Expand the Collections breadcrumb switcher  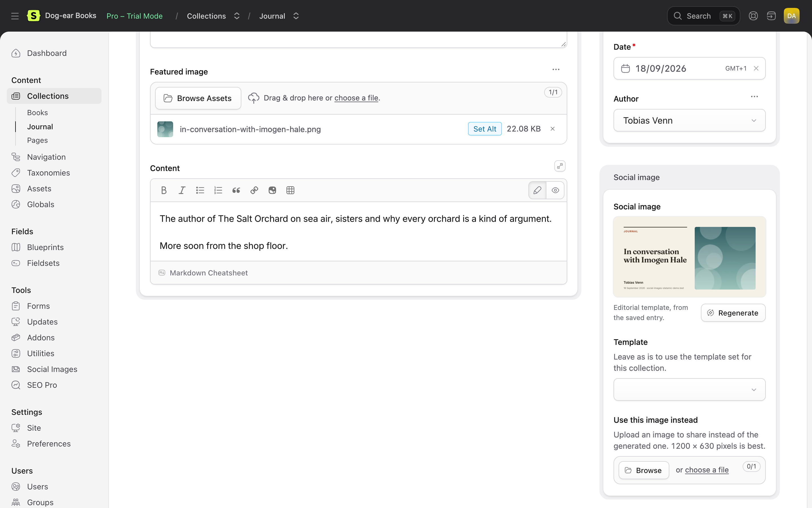[237, 16]
